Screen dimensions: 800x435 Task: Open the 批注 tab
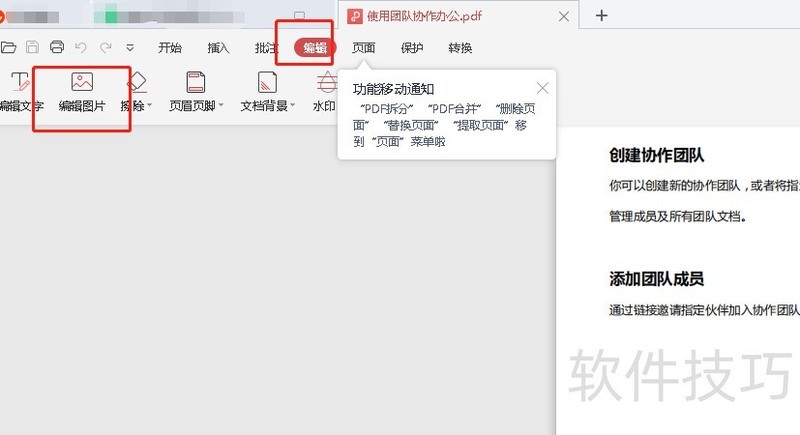(x=266, y=47)
